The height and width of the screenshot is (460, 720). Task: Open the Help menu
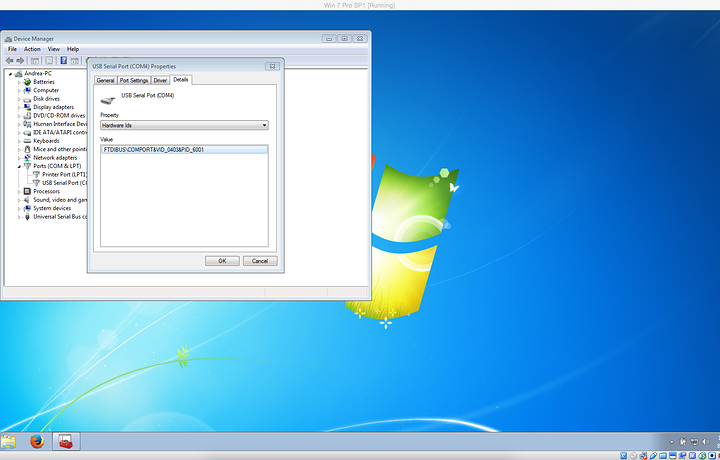click(x=73, y=49)
